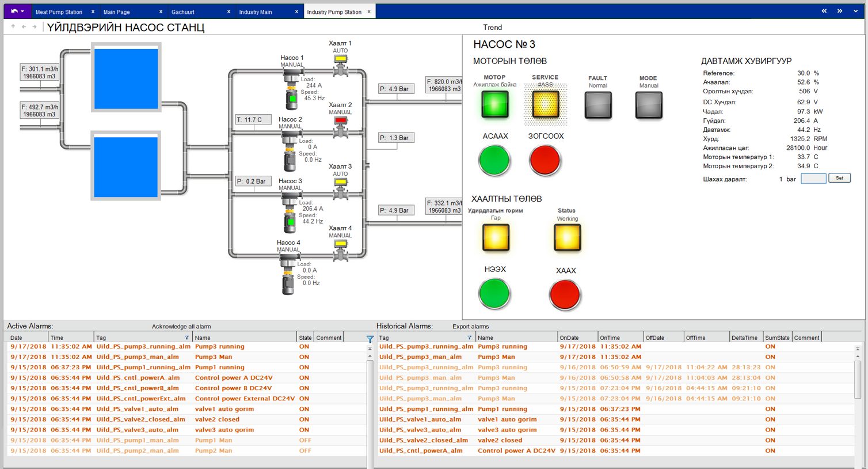The width and height of the screenshot is (868, 469).
Task: Click the Хаалт 4 valve icon
Action: click(341, 249)
